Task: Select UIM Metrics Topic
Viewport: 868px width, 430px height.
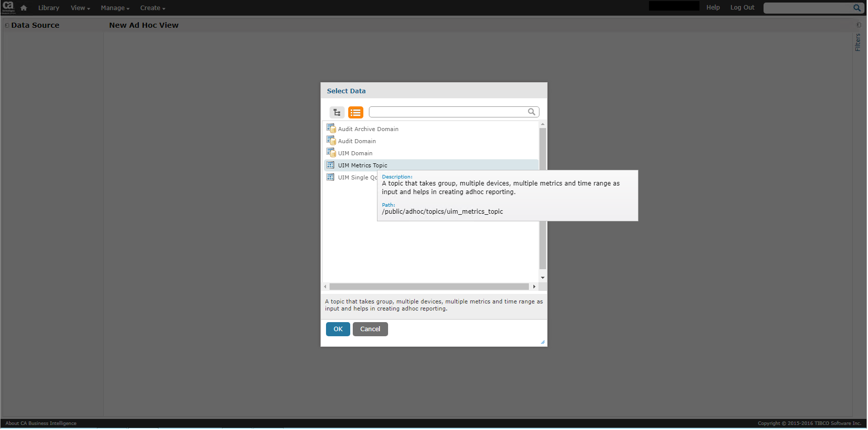Action: pyautogui.click(x=431, y=165)
